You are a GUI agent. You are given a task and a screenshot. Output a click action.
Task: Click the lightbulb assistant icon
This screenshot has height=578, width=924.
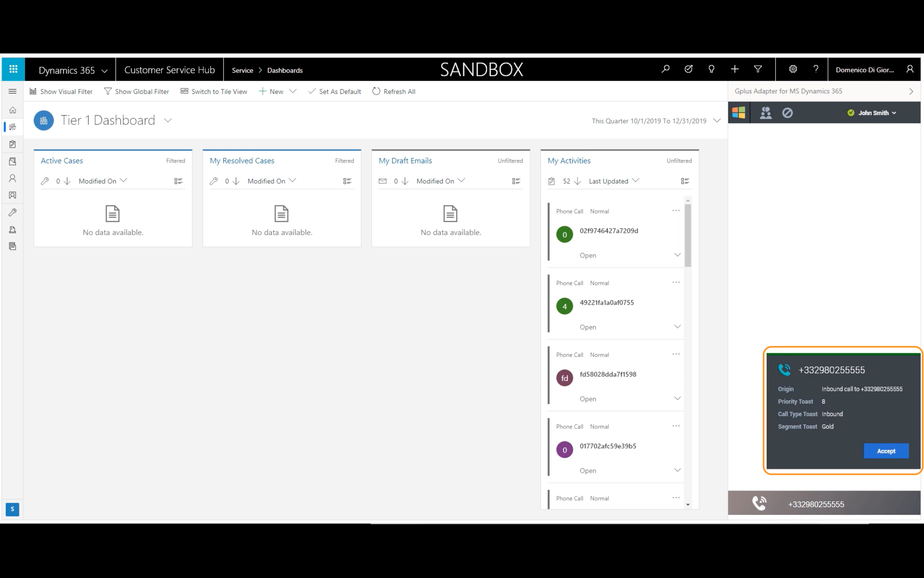point(711,69)
